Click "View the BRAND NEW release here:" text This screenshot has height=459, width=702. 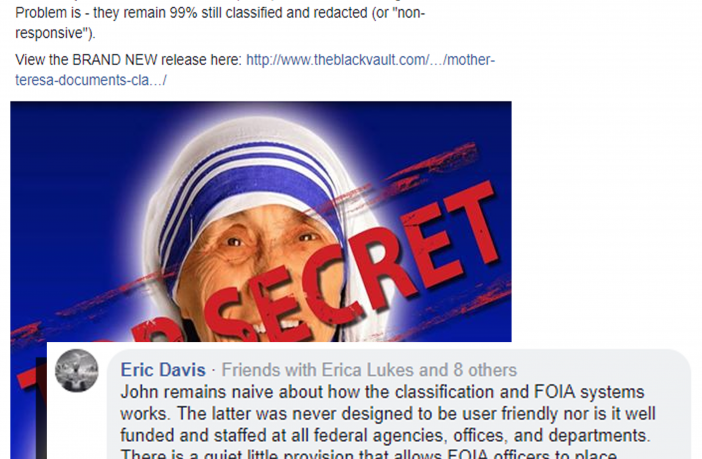128,60
